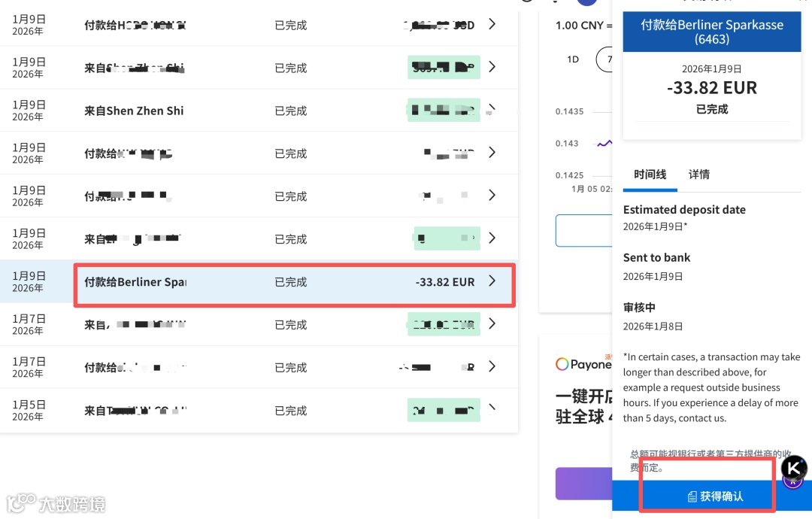Click 已完成 status in the Berliner row
Viewport: 812px width, 519px height.
coord(290,282)
